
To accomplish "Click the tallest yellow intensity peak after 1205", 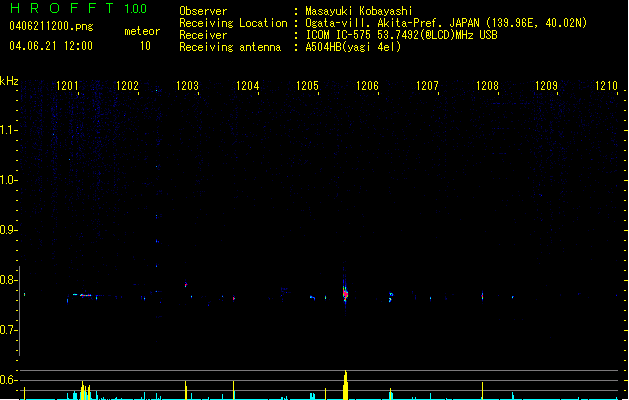I will click(x=345, y=385).
